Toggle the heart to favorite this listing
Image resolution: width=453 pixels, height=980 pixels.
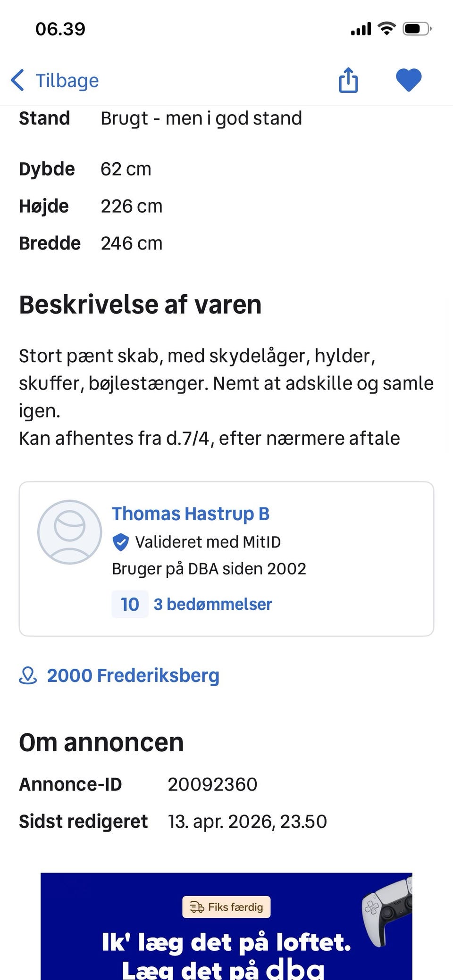[409, 80]
